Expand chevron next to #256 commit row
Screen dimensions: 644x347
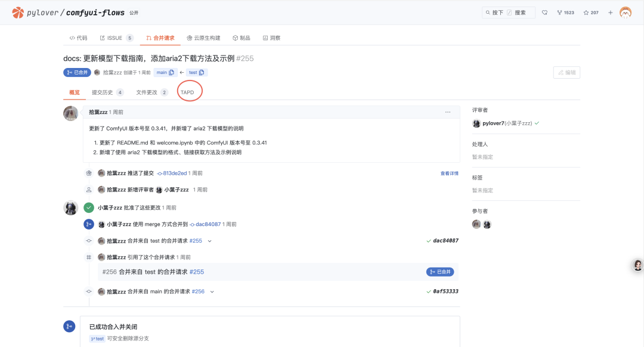pos(212,292)
